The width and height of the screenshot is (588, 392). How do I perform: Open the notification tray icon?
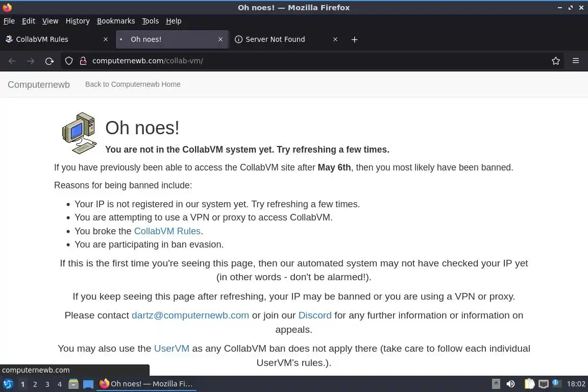tap(557, 383)
